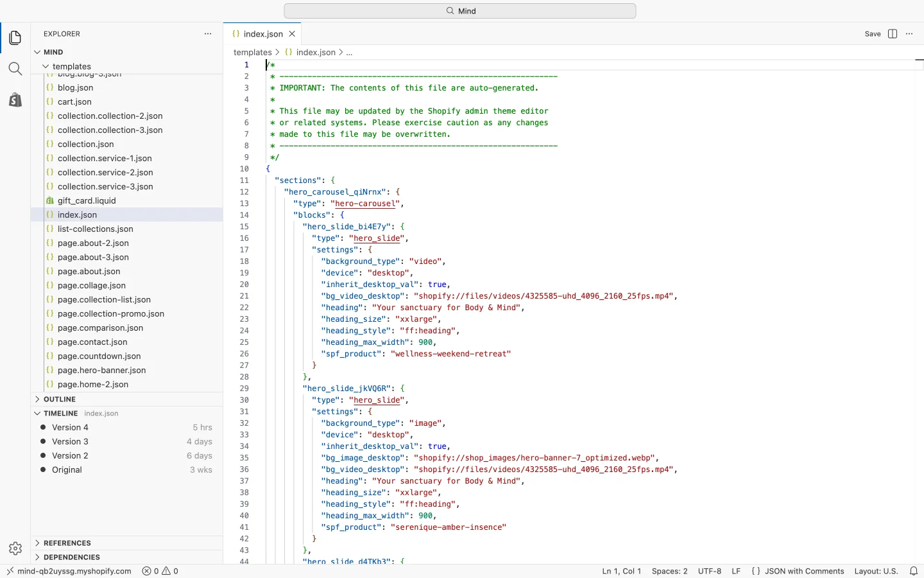Change encoding via UTF-8
The image size is (924, 578).
[x=710, y=571]
